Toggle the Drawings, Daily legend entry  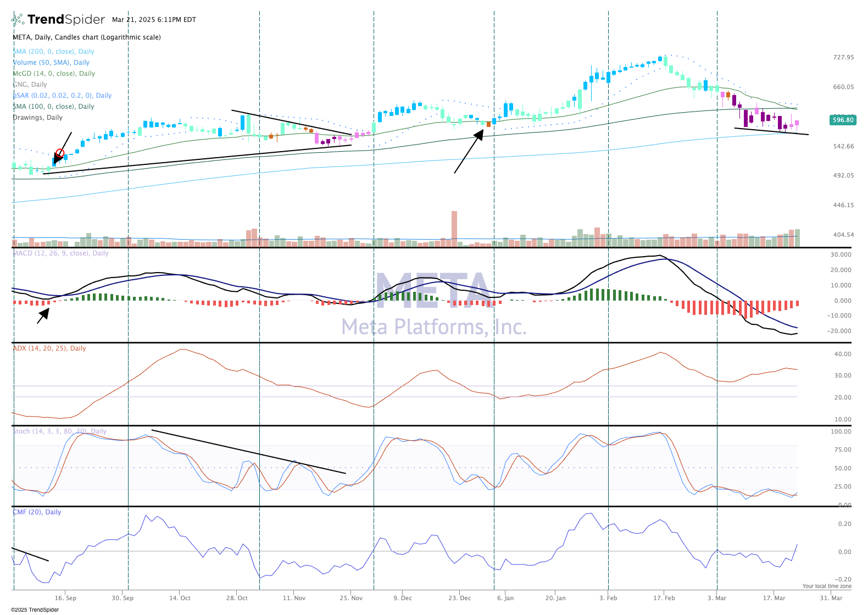click(38, 118)
